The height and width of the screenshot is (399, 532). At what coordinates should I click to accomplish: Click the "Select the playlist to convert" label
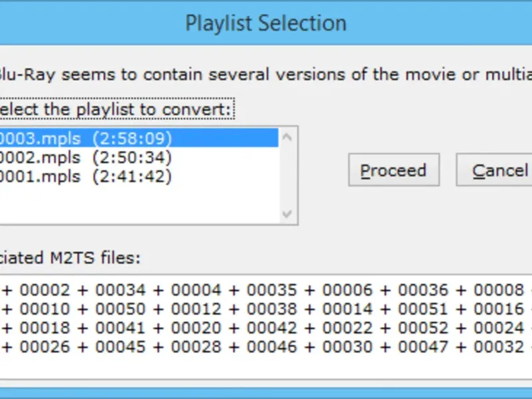point(116,108)
